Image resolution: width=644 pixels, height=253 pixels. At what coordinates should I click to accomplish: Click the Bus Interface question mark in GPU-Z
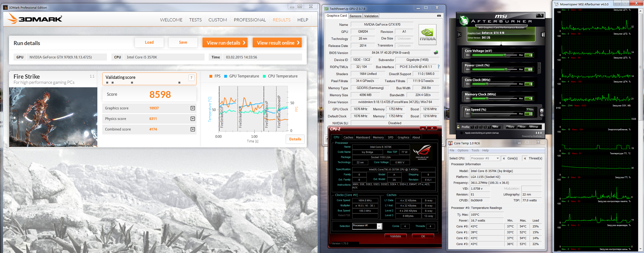pyautogui.click(x=439, y=67)
